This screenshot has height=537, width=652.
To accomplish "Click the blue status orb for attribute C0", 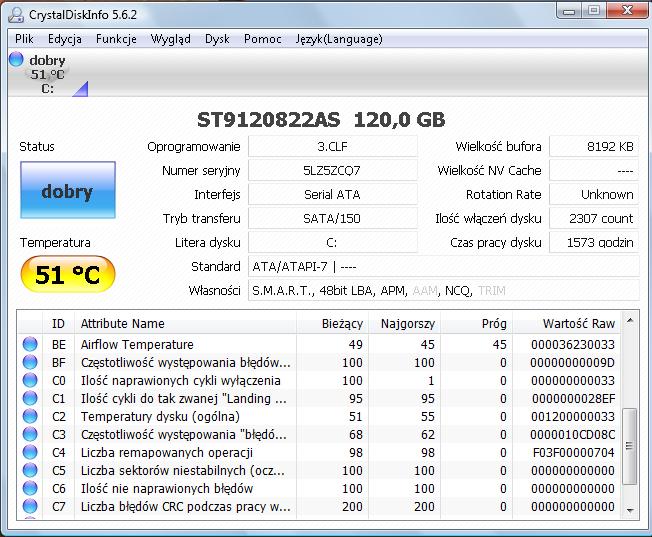I will pyautogui.click(x=30, y=380).
